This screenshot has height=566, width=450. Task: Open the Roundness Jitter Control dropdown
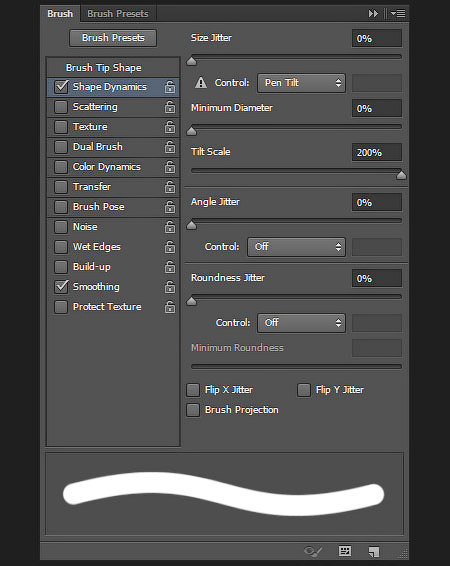(301, 323)
